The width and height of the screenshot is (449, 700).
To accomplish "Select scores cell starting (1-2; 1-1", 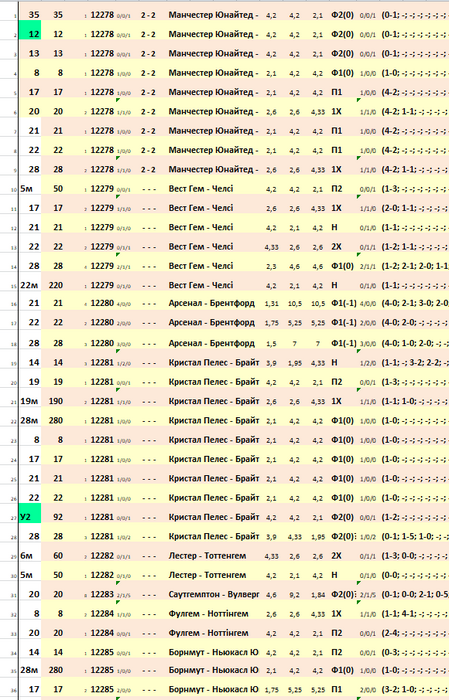I will click(415, 246).
